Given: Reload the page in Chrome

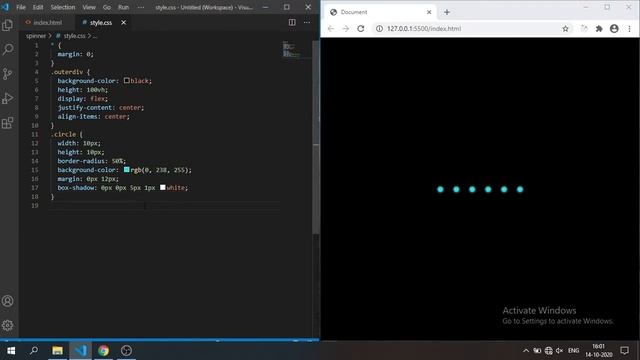Looking at the screenshot, I should [361, 29].
